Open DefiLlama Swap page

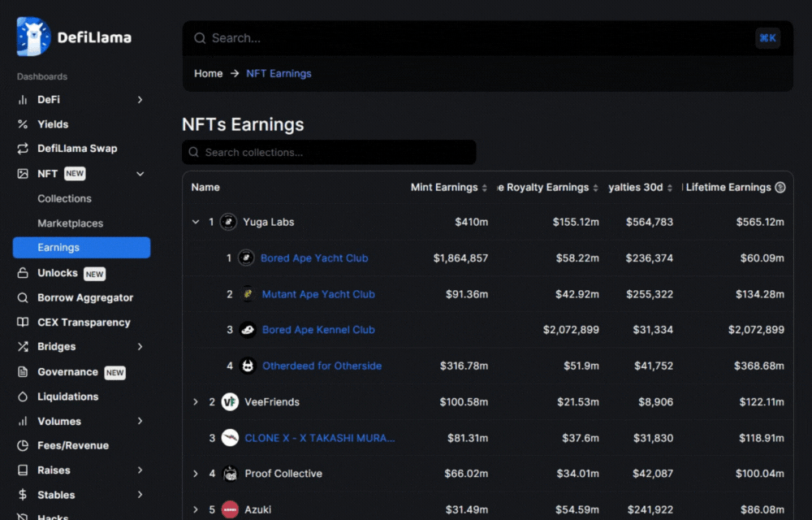click(x=77, y=149)
